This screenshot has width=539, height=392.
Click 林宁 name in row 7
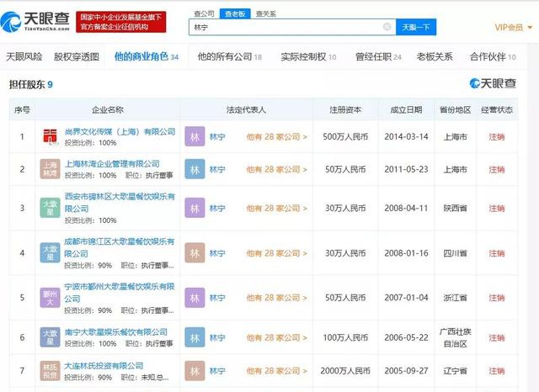coord(217,371)
